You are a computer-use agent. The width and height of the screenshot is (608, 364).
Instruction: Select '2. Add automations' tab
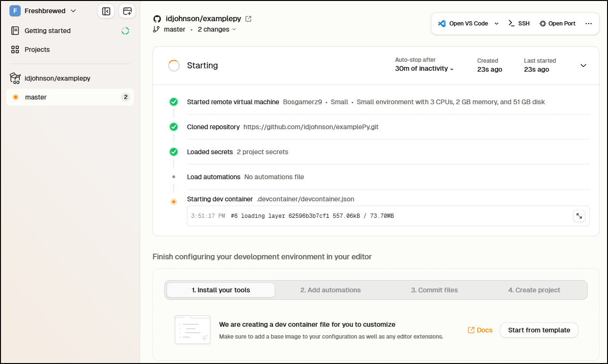330,290
